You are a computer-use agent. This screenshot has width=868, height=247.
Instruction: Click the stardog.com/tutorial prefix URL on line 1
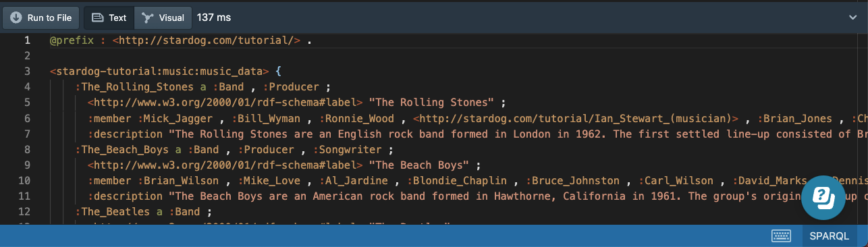(x=207, y=40)
